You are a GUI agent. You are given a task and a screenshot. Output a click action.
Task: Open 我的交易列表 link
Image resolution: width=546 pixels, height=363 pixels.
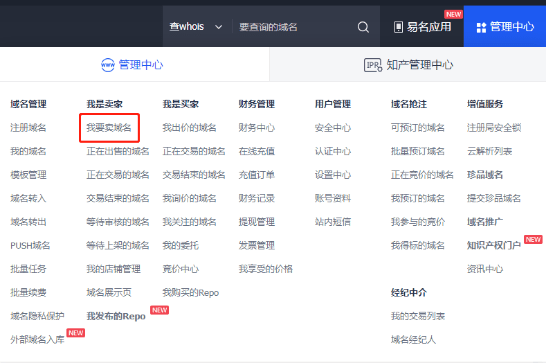(x=418, y=316)
